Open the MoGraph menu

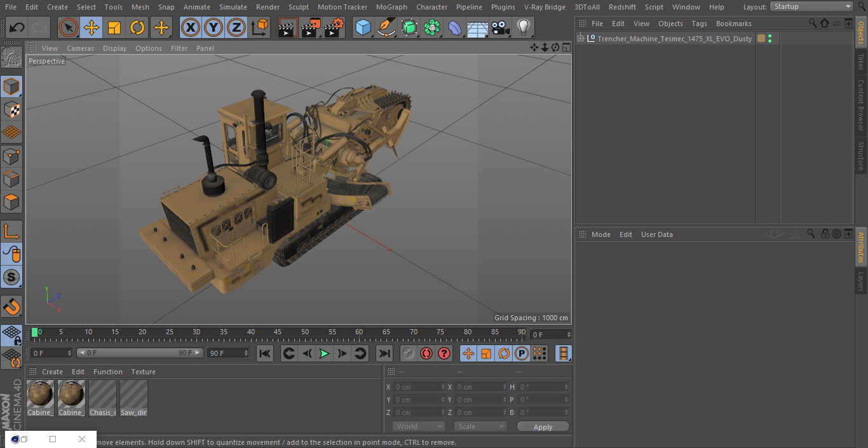391,7
